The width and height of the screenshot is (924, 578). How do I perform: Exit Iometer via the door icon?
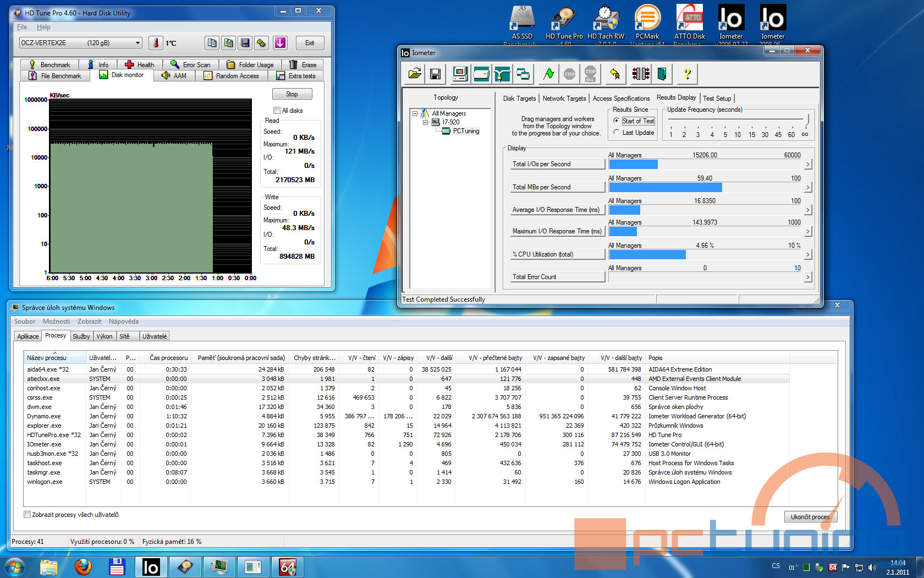662,74
